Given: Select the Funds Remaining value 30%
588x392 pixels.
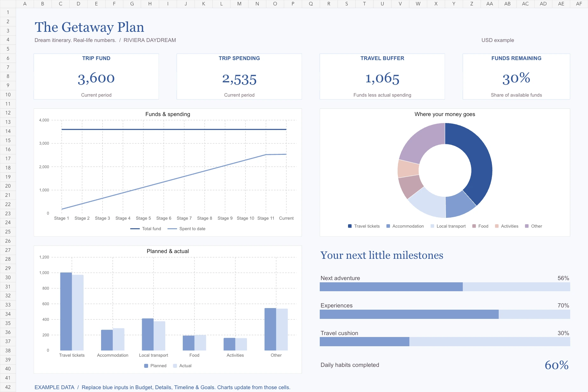Looking at the screenshot, I should click(x=516, y=78).
